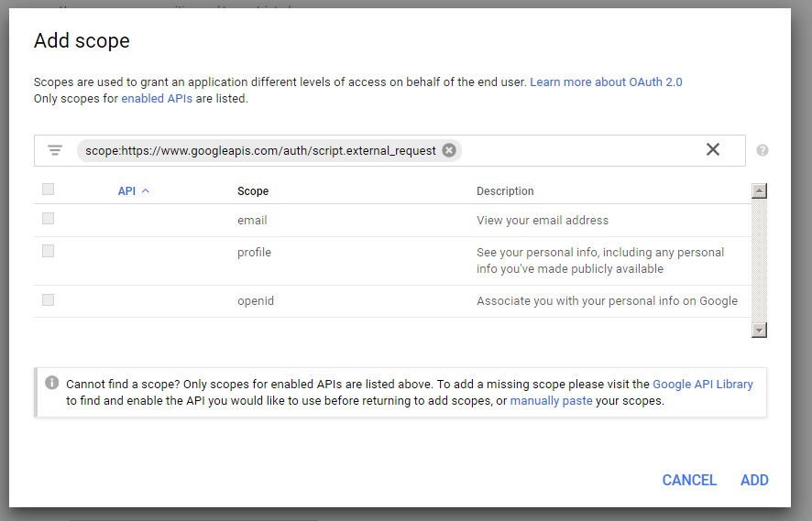Click the scroll down arrow in table
812x521 pixels.
pos(758,330)
